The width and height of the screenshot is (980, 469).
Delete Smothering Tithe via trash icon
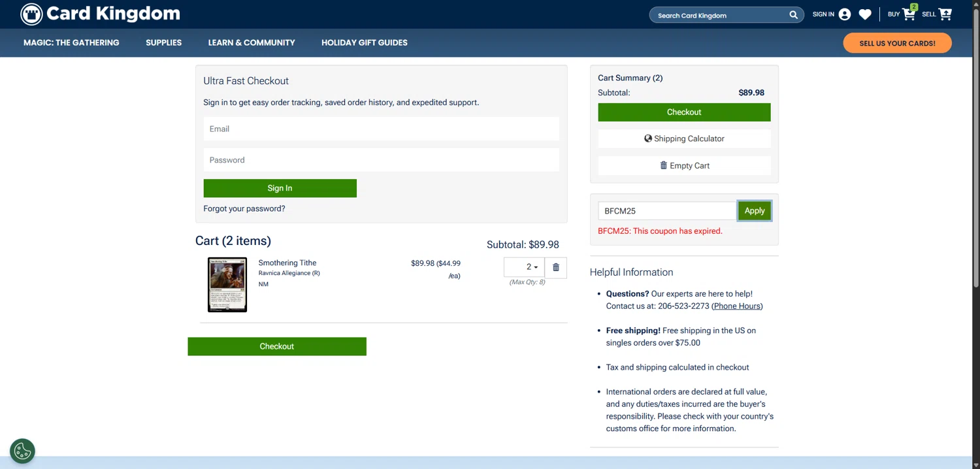point(556,267)
